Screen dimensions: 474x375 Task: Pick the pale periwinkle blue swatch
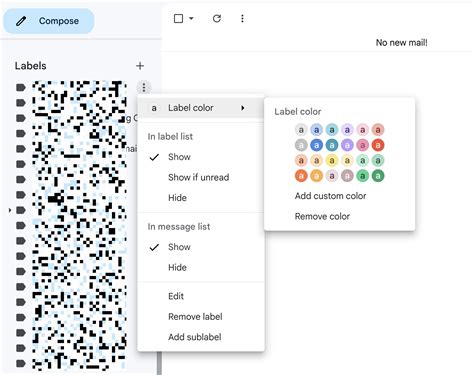pyautogui.click(x=316, y=130)
